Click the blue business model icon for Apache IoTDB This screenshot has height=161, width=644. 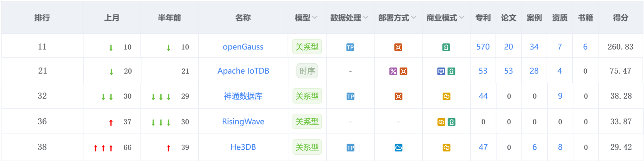pos(441,71)
